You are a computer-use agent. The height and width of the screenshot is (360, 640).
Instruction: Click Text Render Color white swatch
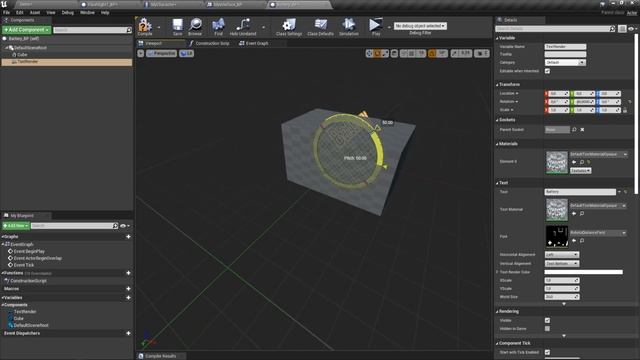584,272
